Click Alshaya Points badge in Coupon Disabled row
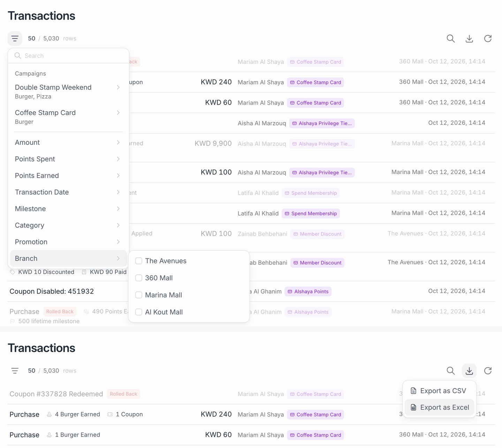The width and height of the screenshot is (502, 448). click(308, 291)
